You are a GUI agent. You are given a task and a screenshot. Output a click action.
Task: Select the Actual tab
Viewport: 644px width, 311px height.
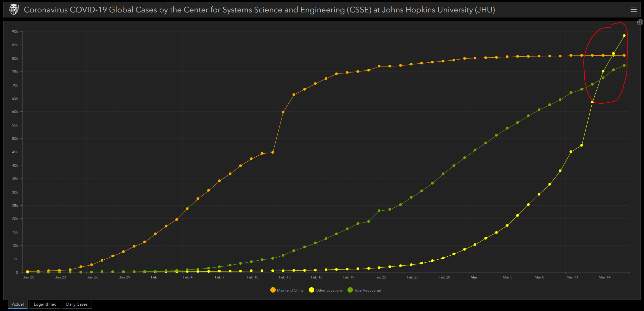(18, 304)
